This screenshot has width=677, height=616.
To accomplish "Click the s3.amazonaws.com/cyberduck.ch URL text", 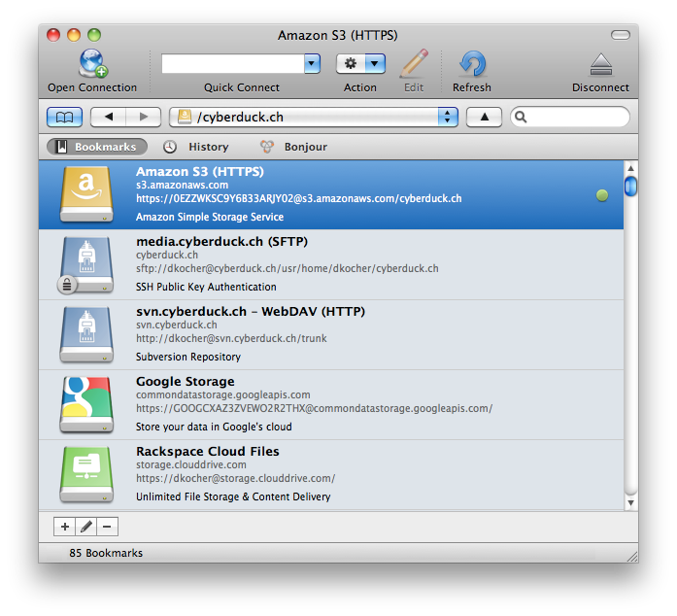I will pos(299,199).
